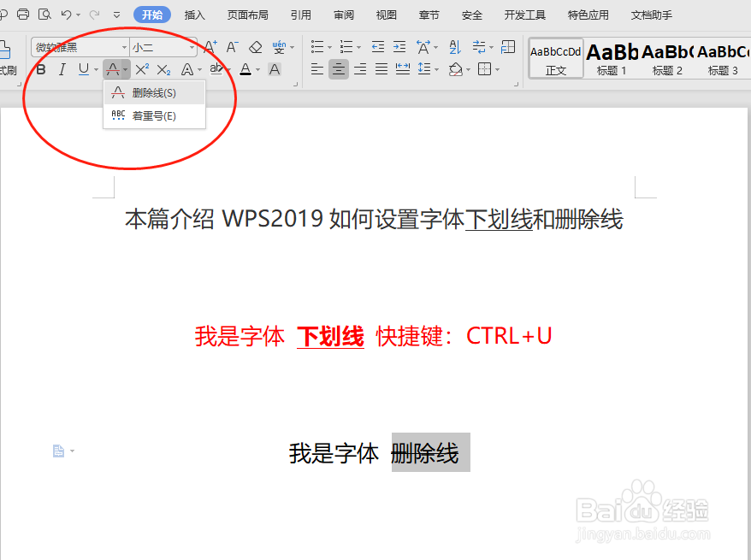The height and width of the screenshot is (560, 751).
Task: Toggle strikethrough button in font group
Action: [113, 70]
